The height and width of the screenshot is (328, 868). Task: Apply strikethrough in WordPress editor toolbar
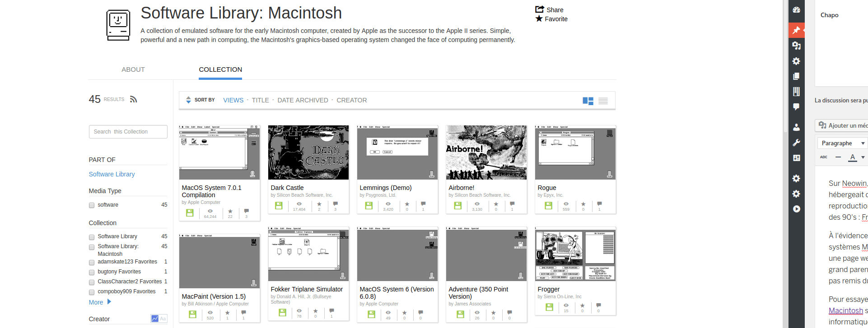(x=824, y=157)
